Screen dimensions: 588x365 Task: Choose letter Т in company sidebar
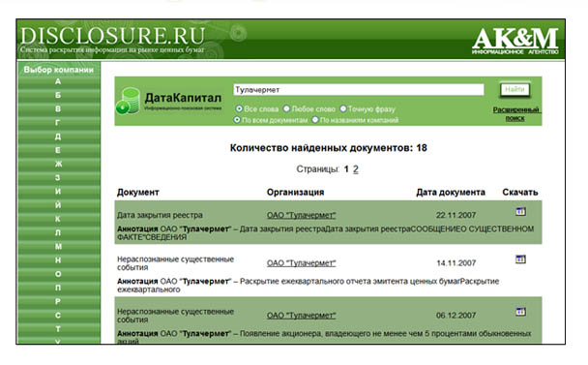point(58,329)
